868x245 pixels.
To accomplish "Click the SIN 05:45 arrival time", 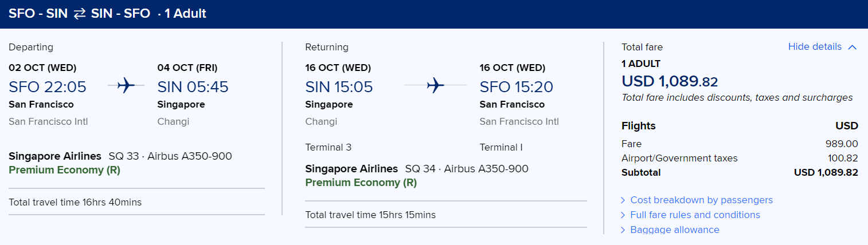I will coord(193,87).
